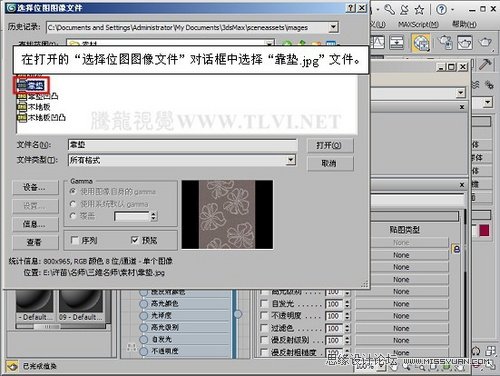Open Render Setup teapot icon
This screenshot has width=500, height=376.
click(445, 43)
